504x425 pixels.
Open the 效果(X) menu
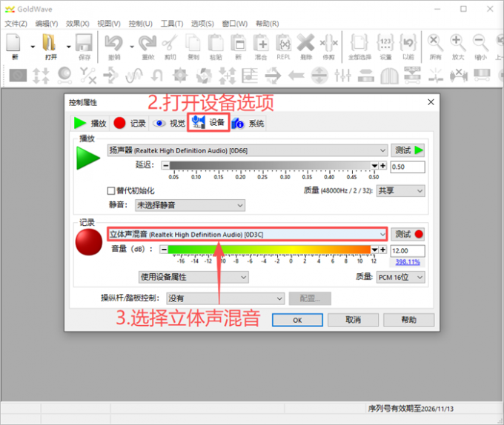click(78, 24)
